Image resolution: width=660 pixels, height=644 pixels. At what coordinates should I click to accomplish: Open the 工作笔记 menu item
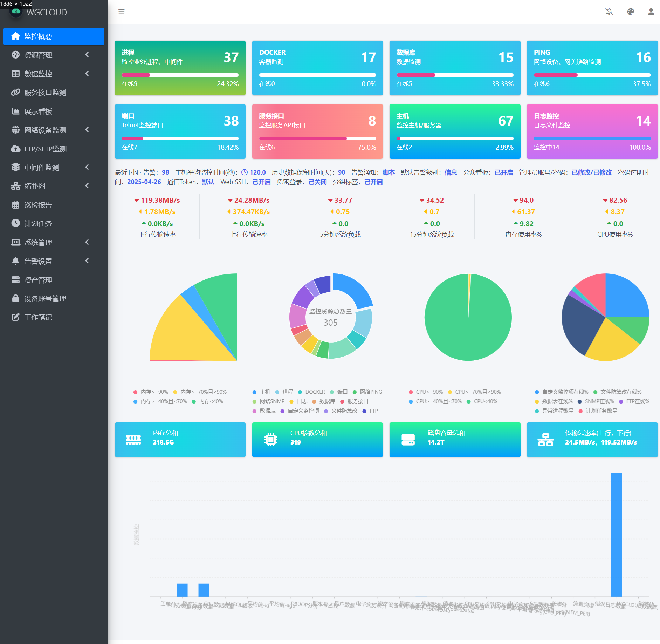point(54,317)
